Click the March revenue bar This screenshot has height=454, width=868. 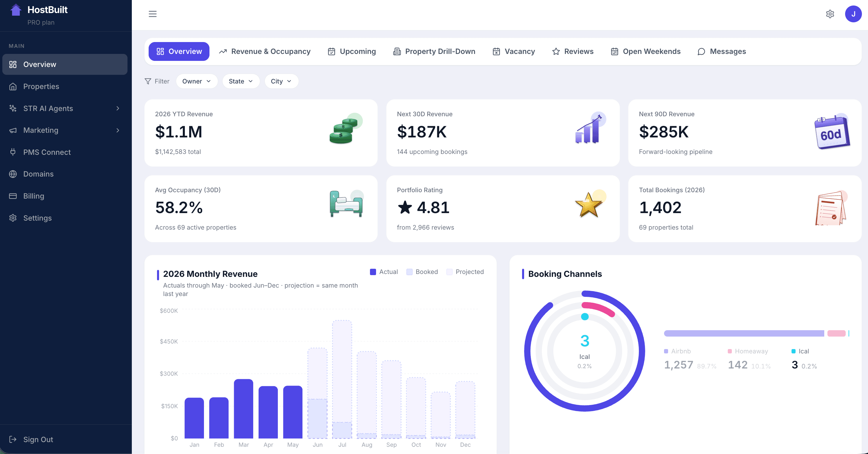243,408
